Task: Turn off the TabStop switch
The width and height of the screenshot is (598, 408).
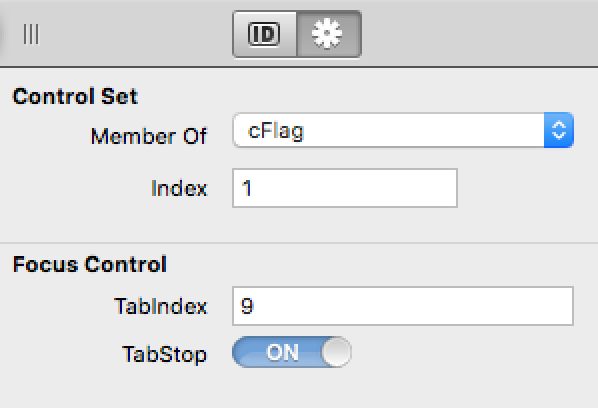Action: [292, 352]
